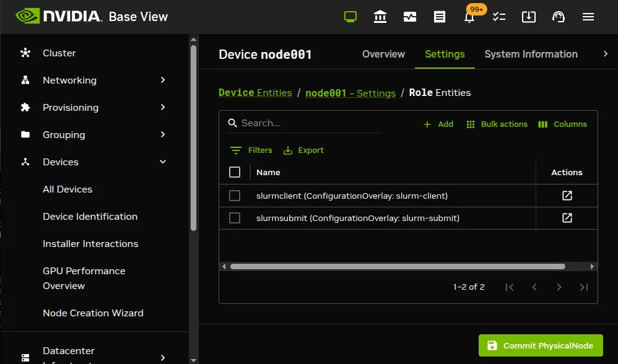
Task: Open the slurmclient role external link icon
Action: 567,196
